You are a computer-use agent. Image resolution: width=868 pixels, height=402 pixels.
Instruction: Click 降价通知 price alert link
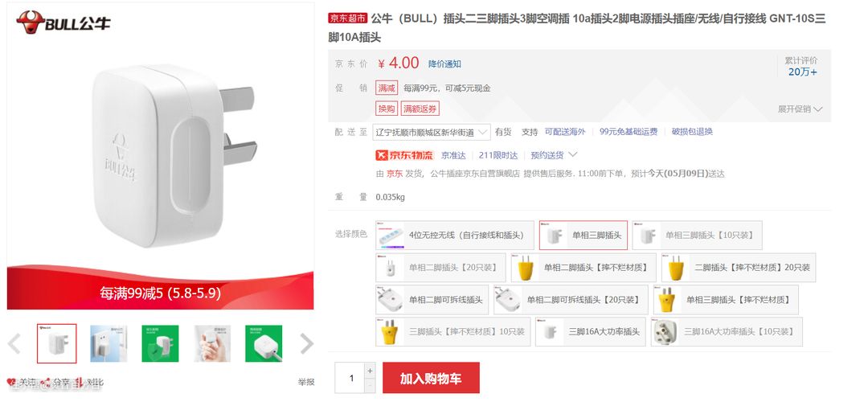click(444, 64)
